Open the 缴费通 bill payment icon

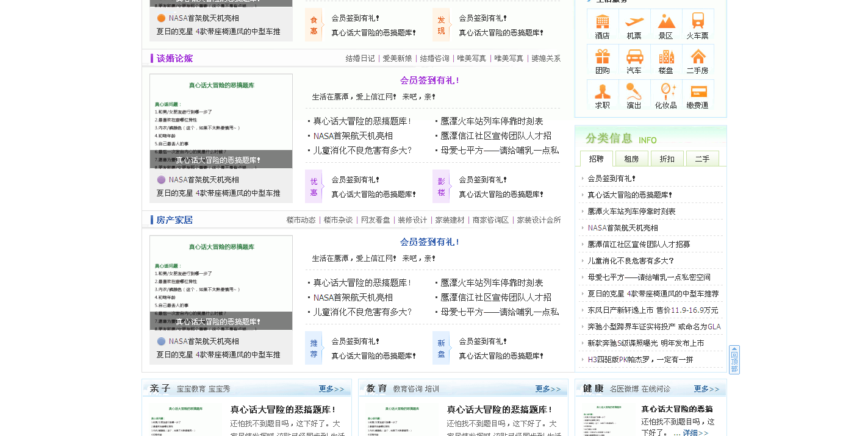[697, 95]
